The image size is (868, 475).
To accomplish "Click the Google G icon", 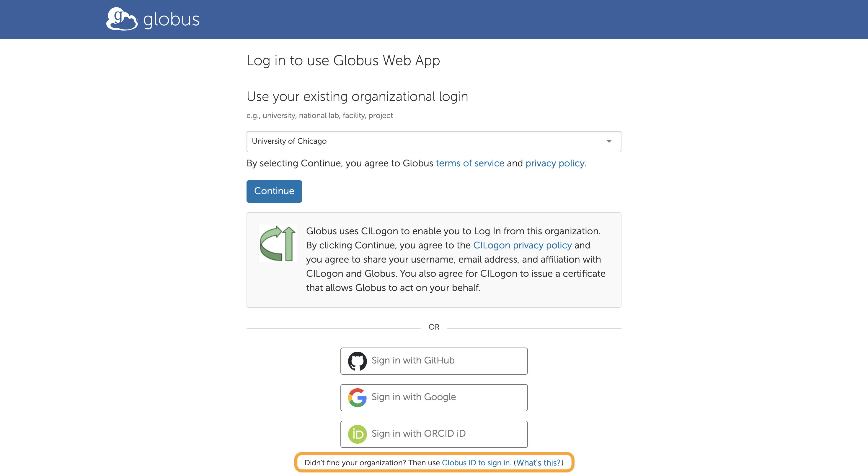I will pyautogui.click(x=357, y=398).
